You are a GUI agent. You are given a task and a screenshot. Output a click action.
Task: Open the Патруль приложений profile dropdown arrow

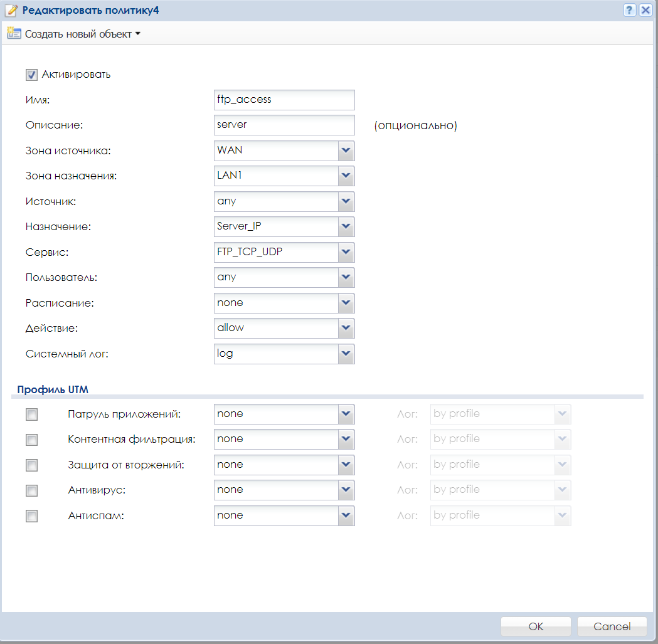coord(346,414)
